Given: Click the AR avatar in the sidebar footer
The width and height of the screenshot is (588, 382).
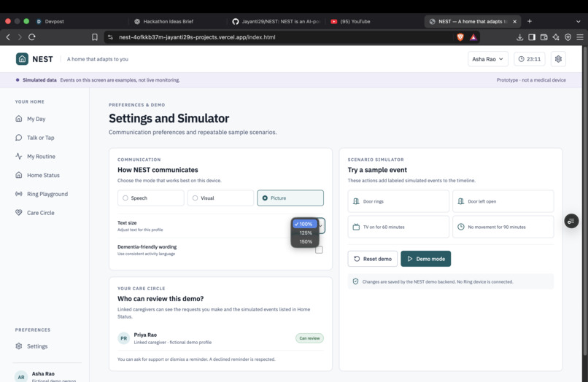Looking at the screenshot, I should click(x=21, y=377).
